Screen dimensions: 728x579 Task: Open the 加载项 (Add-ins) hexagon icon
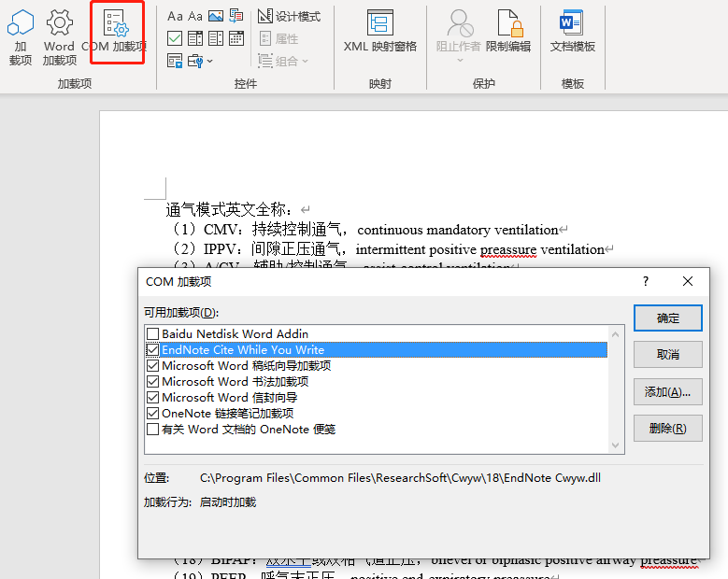21,36
